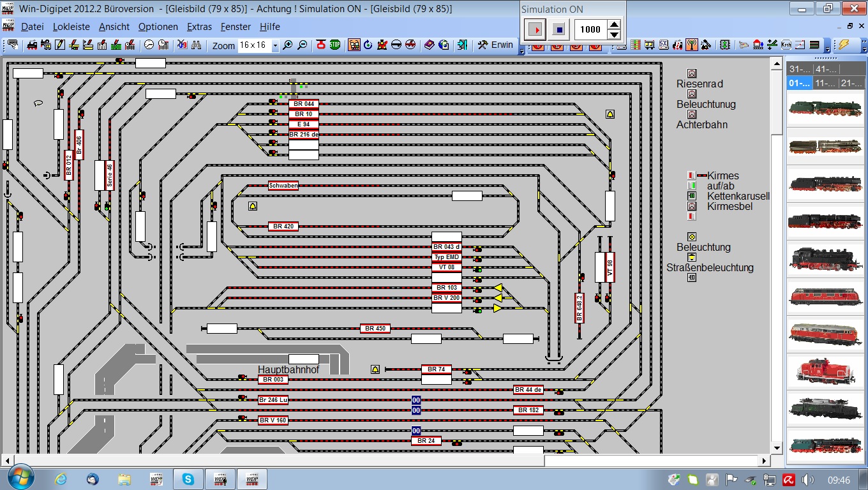Screen dimensions: 868x490
Task: Click the locomotive database toolbar icon
Action: click(32, 45)
